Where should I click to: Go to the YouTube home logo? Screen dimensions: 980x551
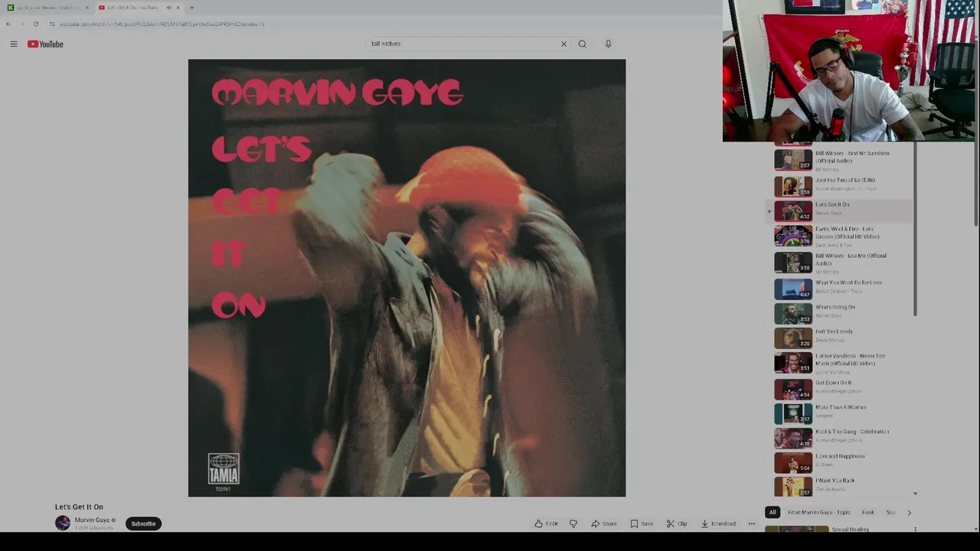click(x=45, y=44)
